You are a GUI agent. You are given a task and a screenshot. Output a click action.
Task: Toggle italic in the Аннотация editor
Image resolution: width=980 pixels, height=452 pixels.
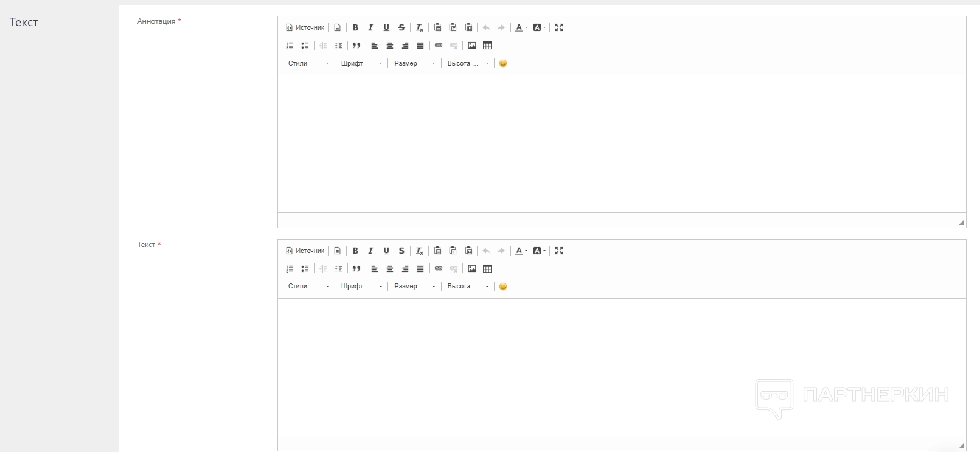370,27
